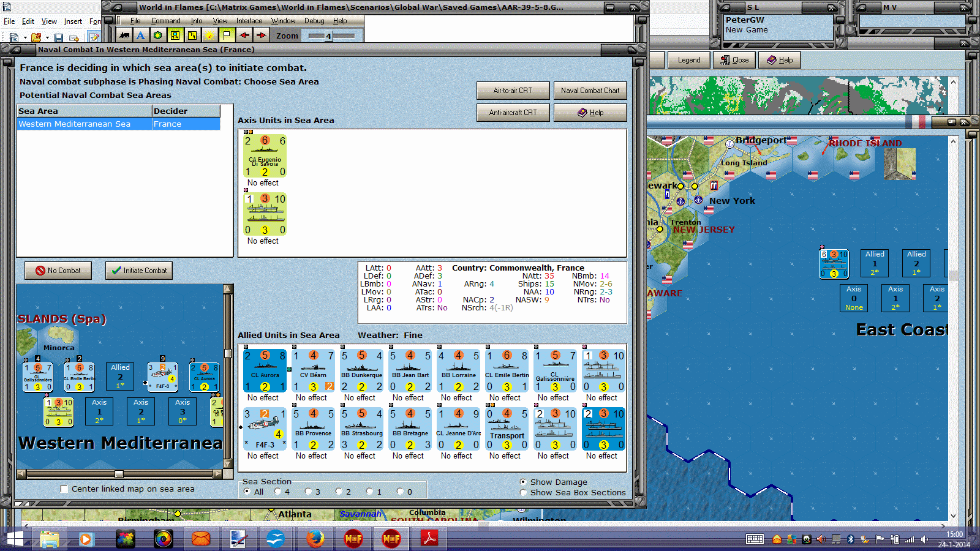The height and width of the screenshot is (551, 980).
Task: Open the Info menu
Action: pyautogui.click(x=197, y=21)
